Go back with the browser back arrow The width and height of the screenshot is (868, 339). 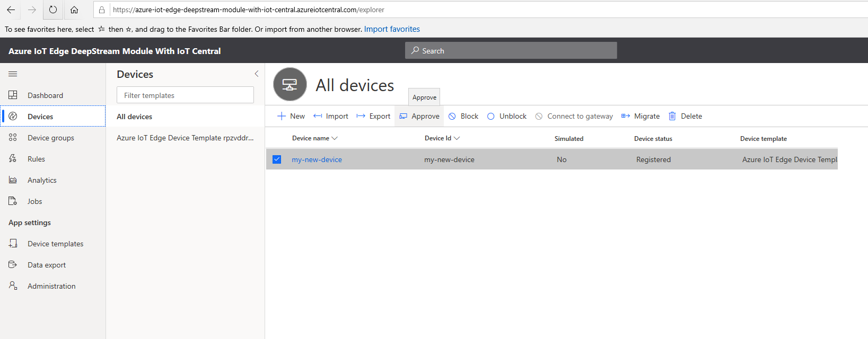click(x=11, y=10)
